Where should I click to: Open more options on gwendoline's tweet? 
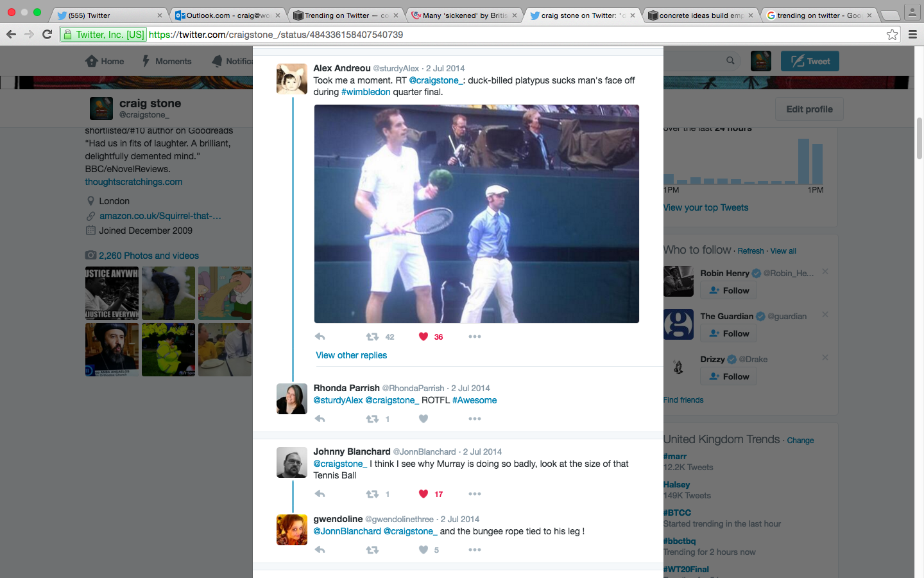pyautogui.click(x=475, y=550)
